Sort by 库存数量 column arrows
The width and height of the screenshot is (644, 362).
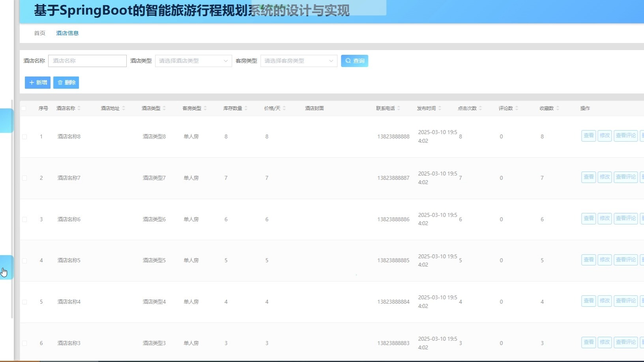[x=246, y=108]
